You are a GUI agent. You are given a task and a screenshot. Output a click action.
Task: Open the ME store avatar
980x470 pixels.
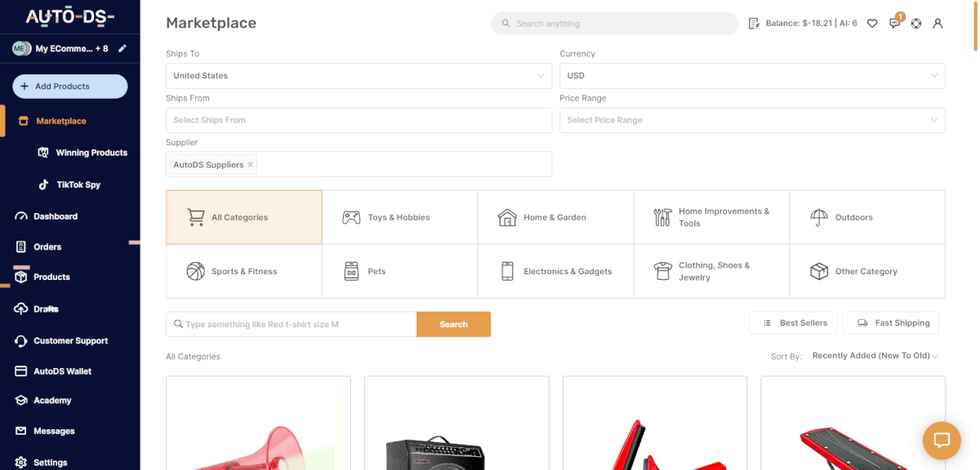[x=21, y=49]
